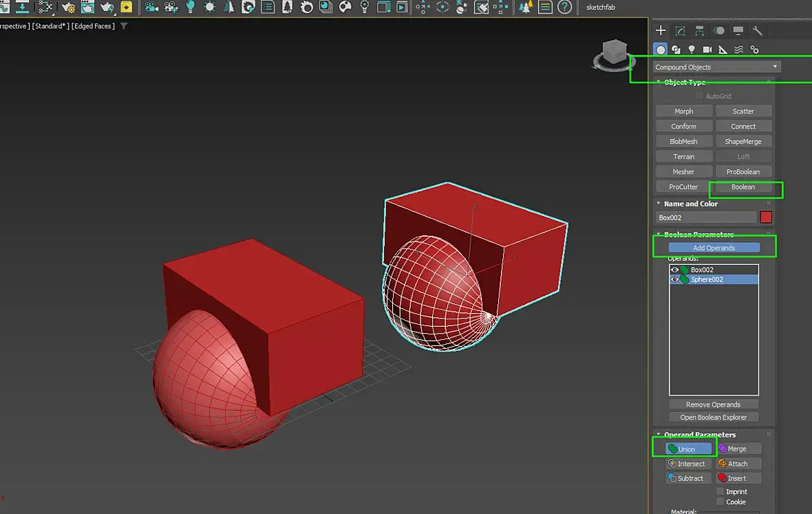
Task: Enable the Imprint checkbox
Action: tap(720, 491)
